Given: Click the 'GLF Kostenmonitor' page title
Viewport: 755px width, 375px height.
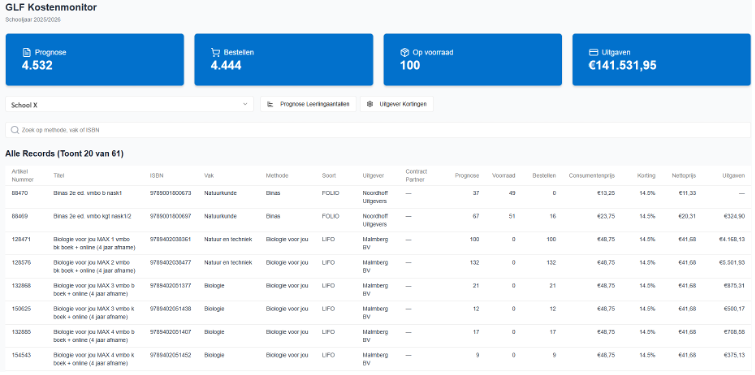Looking at the screenshot, I should tap(51, 8).
